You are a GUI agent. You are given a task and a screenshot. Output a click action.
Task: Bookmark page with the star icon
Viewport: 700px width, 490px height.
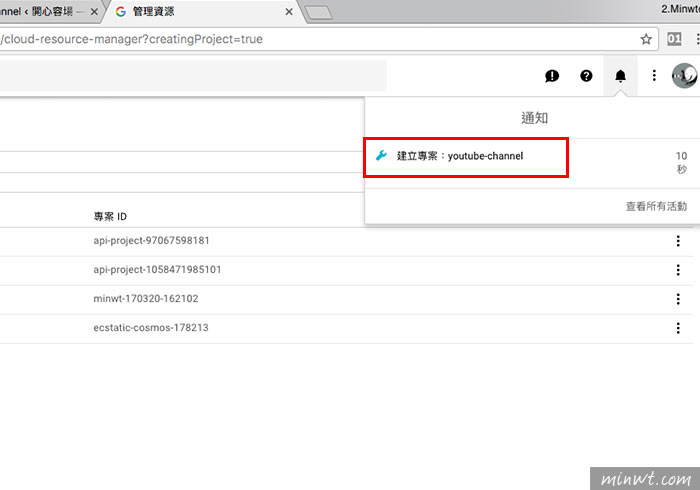646,39
